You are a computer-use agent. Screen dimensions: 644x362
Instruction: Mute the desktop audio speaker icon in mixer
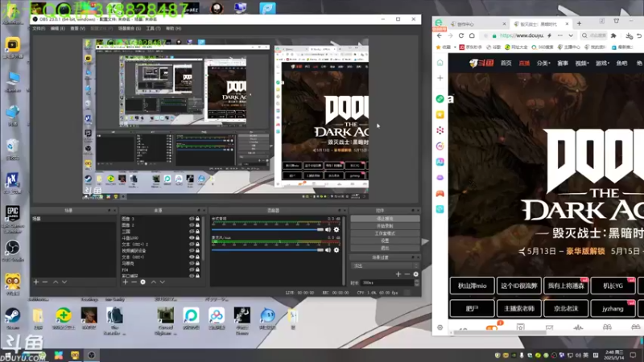[x=328, y=230]
